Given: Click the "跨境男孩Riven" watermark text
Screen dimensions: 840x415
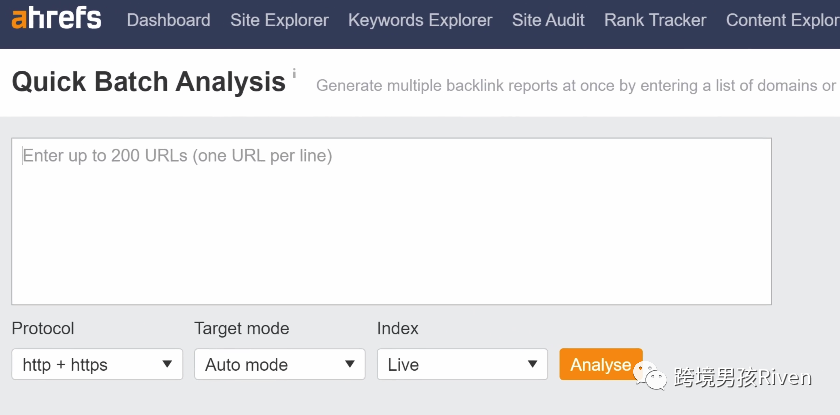Looking at the screenshot, I should (x=743, y=377).
